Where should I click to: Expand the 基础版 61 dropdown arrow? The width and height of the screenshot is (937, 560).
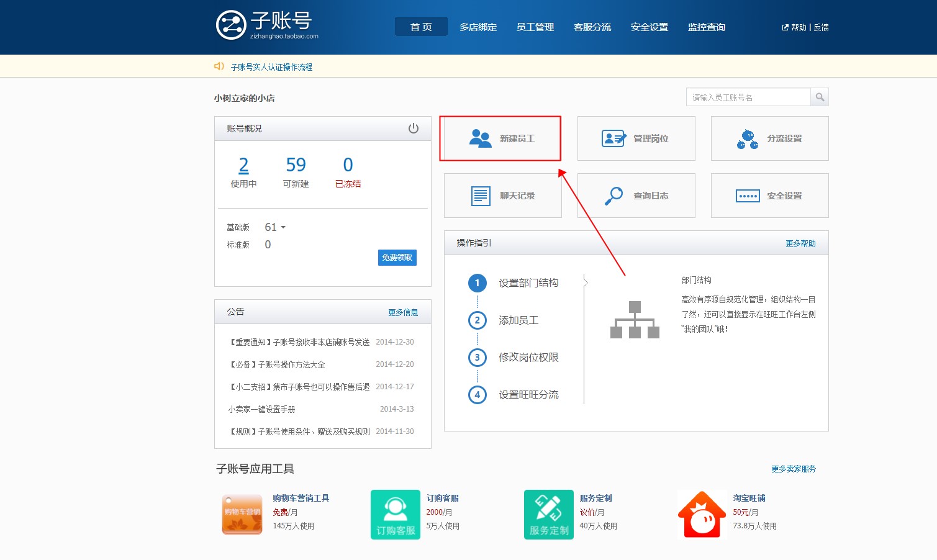283,228
